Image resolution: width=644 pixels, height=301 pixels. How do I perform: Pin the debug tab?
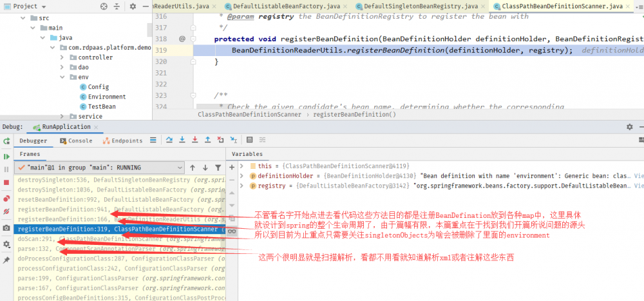click(x=6, y=260)
